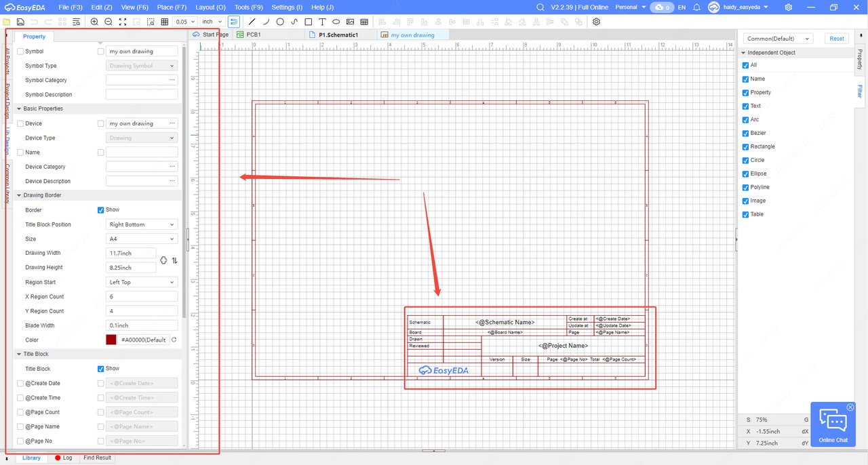Select the Line drawing tool
The height and width of the screenshot is (465, 868).
coord(252,22)
